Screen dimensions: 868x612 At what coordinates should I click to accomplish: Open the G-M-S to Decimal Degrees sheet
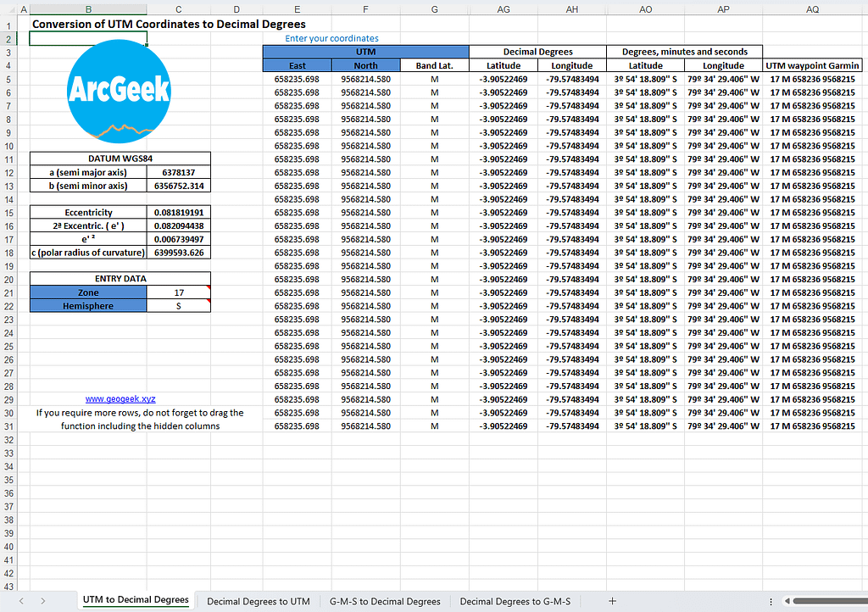(x=385, y=601)
